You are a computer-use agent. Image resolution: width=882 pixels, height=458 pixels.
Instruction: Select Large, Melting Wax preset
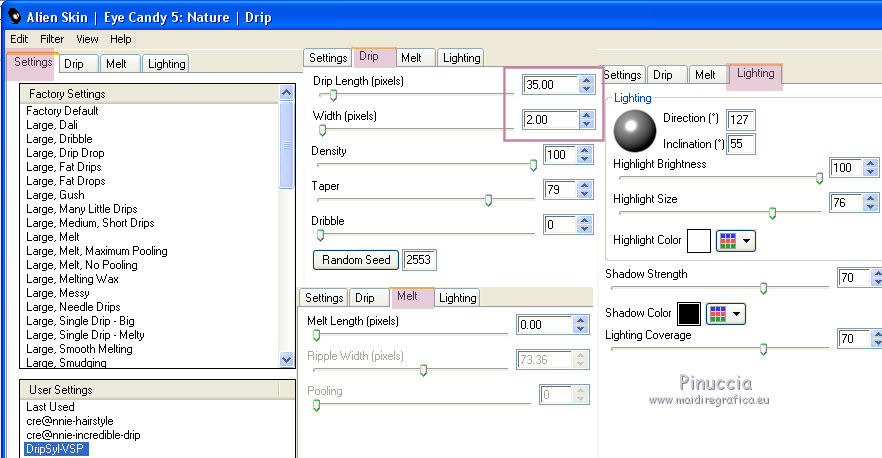[x=73, y=279]
